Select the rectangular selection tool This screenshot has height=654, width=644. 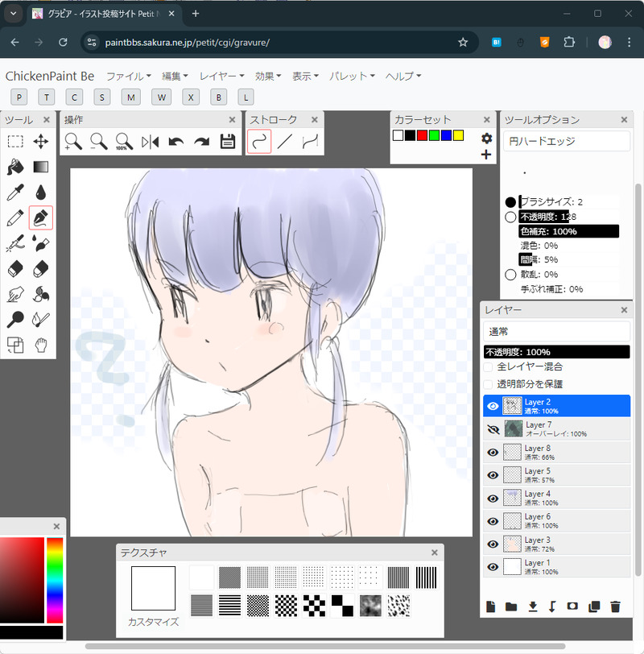coord(15,142)
